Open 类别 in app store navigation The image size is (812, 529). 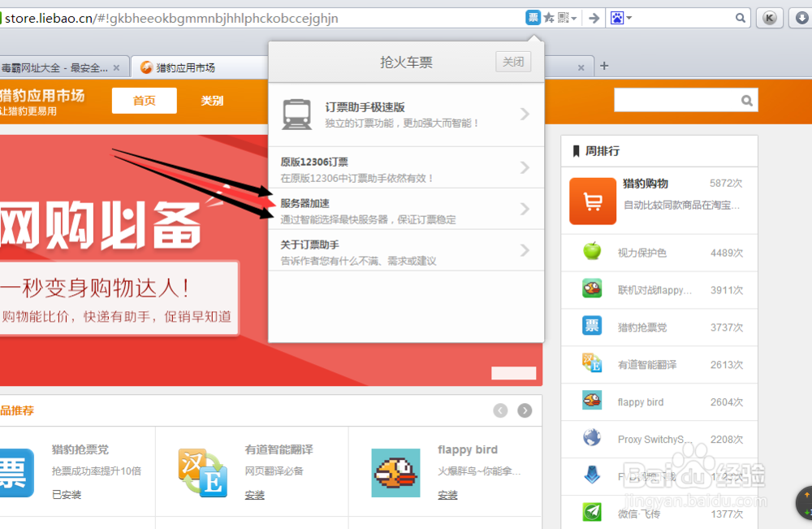coord(212,101)
